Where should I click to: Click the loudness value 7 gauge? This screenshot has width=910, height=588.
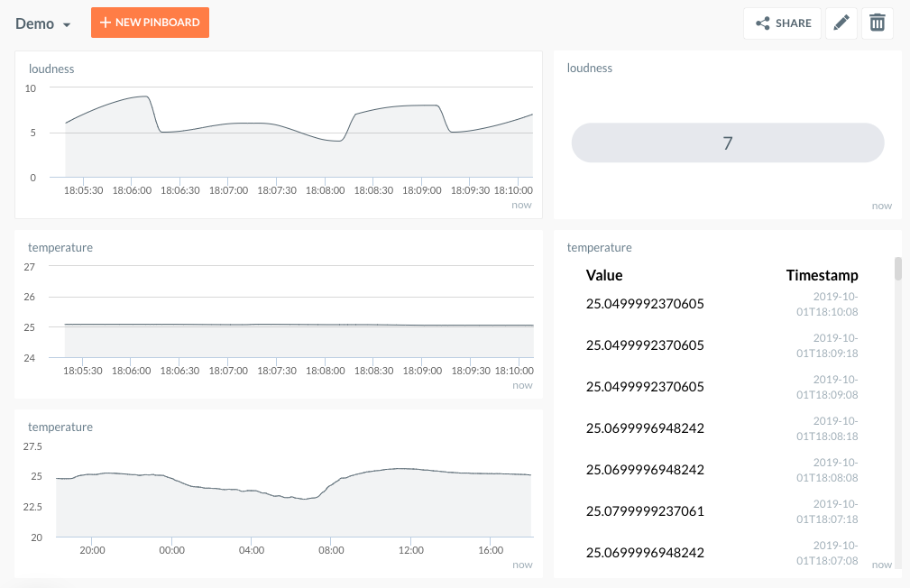click(728, 142)
